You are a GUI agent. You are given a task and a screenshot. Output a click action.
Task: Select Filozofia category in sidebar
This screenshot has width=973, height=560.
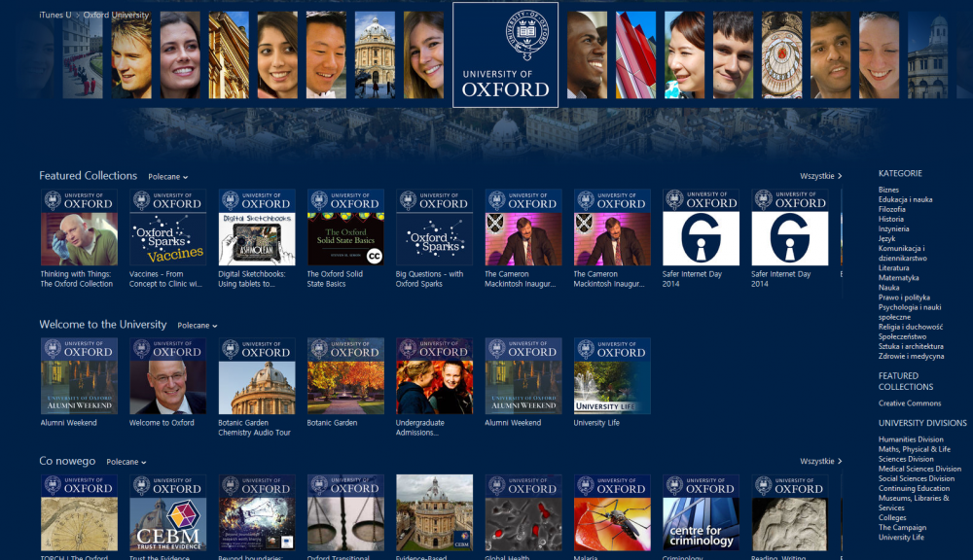point(891,210)
